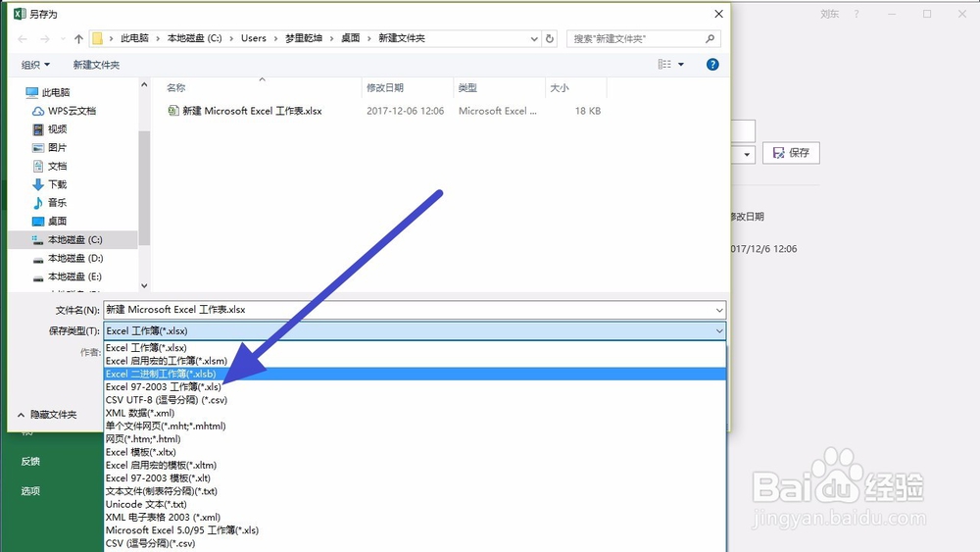Click 保存 button in Excel backstage

click(x=791, y=153)
